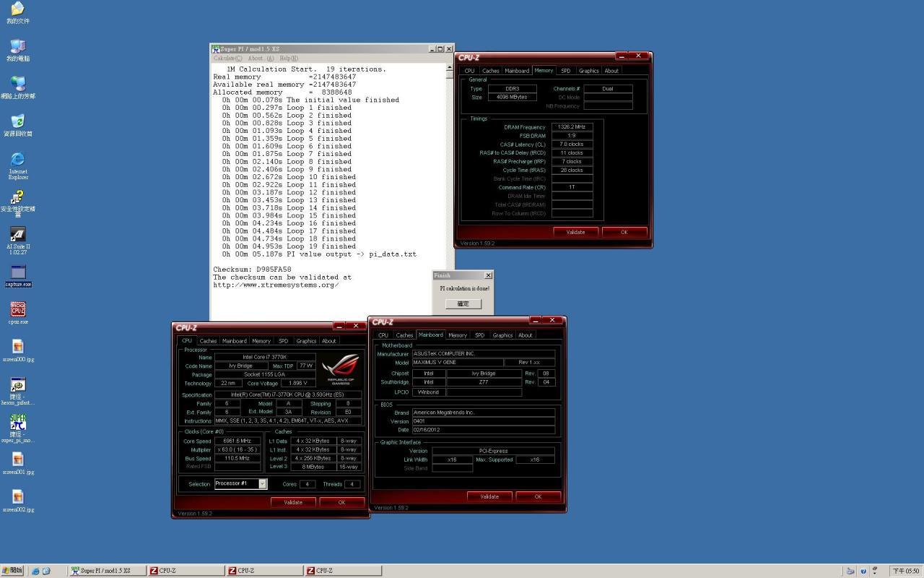Click the taskbar clock showing 下午 05:50
Viewport: 924px width, 578px height.
[906, 571]
